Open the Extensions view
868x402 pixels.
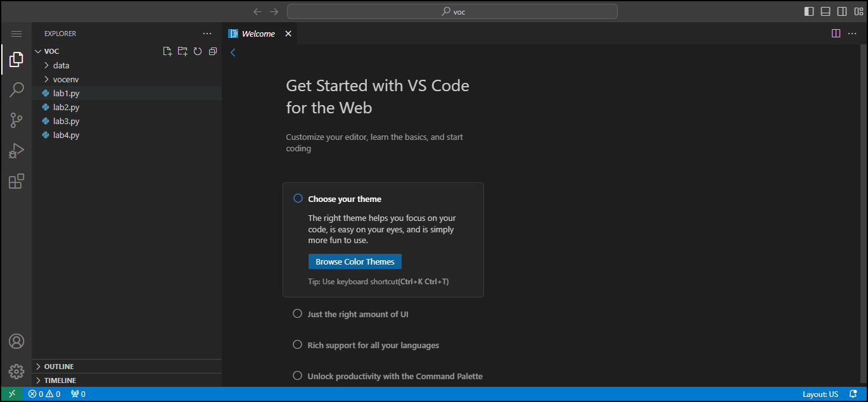pyautogui.click(x=16, y=181)
